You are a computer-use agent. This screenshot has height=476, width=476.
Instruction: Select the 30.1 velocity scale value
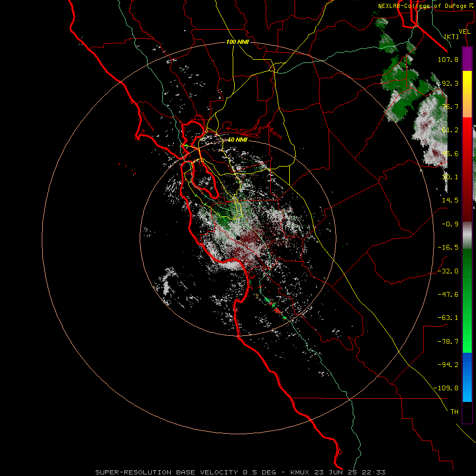450,177
